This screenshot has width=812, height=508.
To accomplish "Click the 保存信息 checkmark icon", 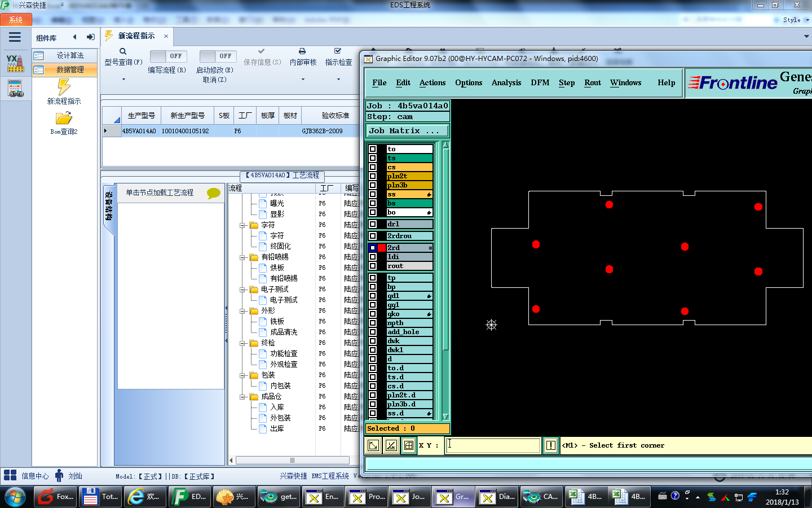I will click(x=261, y=51).
